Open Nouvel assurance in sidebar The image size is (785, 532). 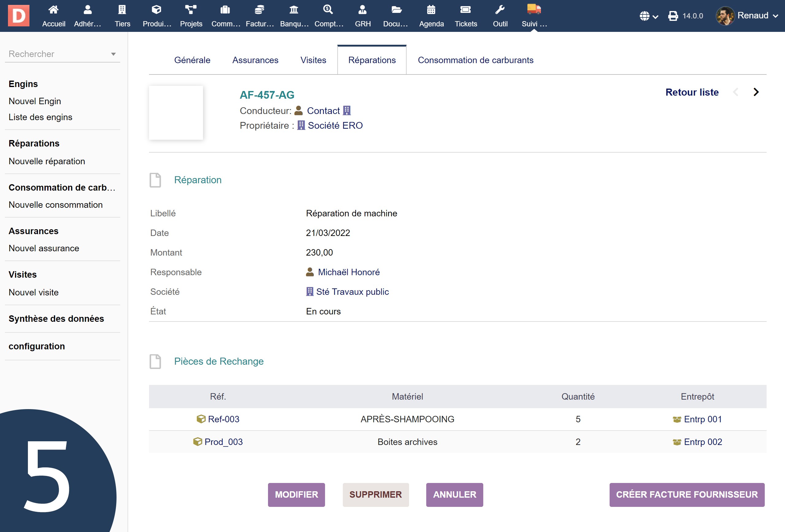pyautogui.click(x=44, y=248)
